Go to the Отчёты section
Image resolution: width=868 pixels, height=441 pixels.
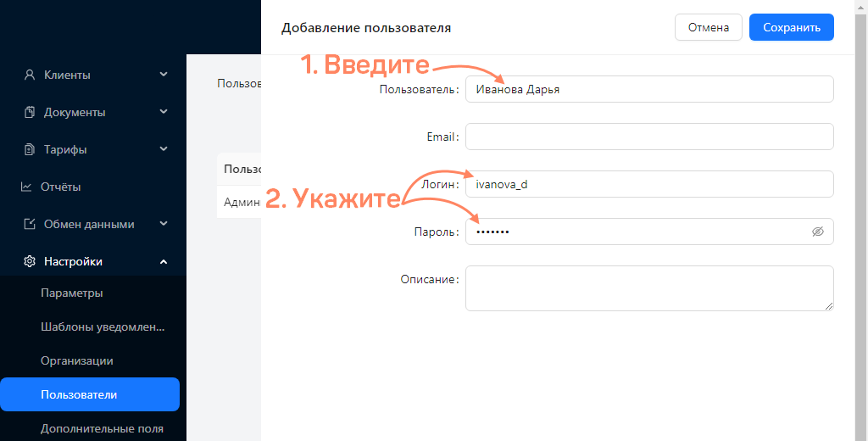pyautogui.click(x=93, y=187)
